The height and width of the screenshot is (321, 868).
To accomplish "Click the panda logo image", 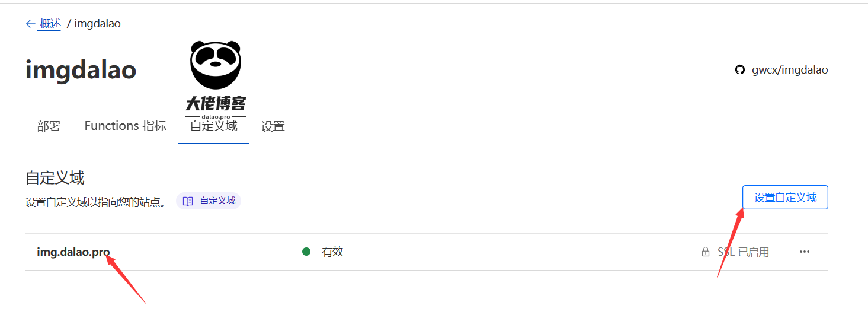I will (x=215, y=65).
